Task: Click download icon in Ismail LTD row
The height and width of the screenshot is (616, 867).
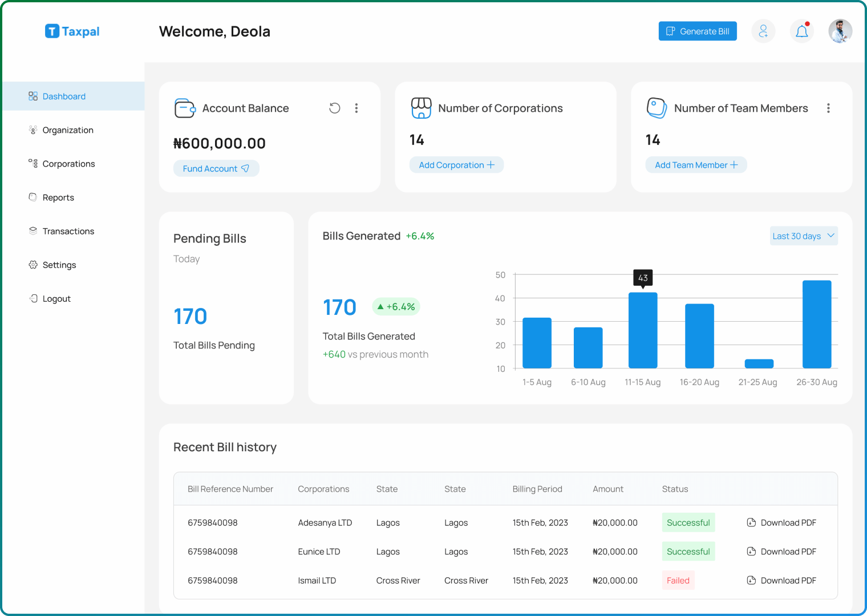Action: click(751, 581)
